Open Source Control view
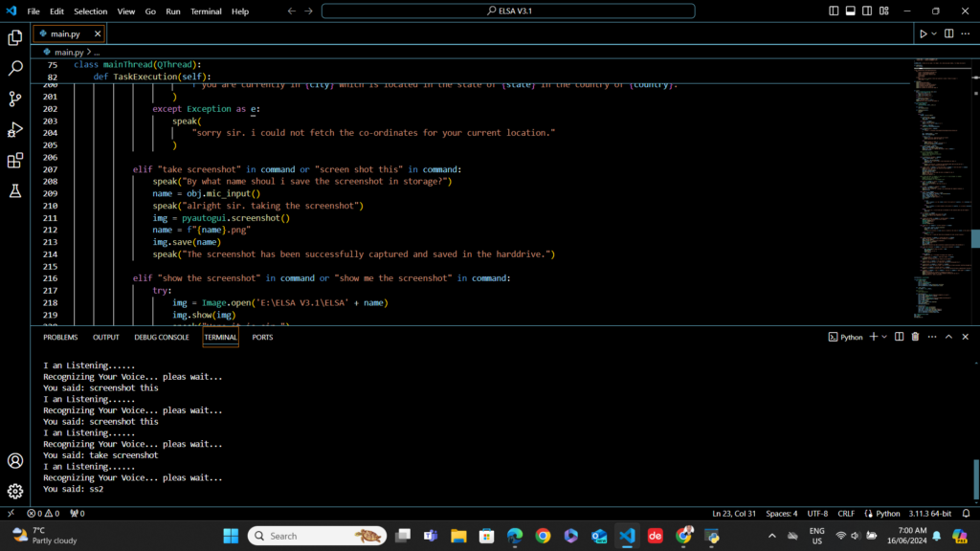 click(15, 99)
